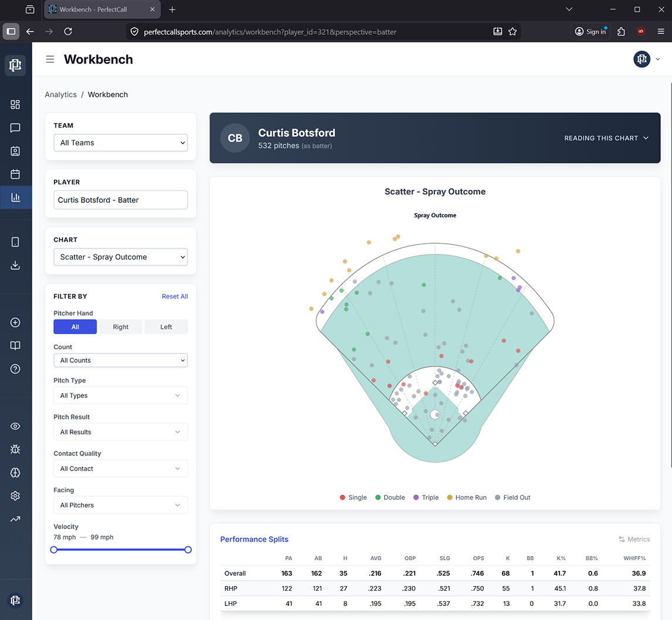Viewport: 672px width, 620px height.
Task: Navigate to Analytics in the breadcrumb
Action: click(60, 94)
